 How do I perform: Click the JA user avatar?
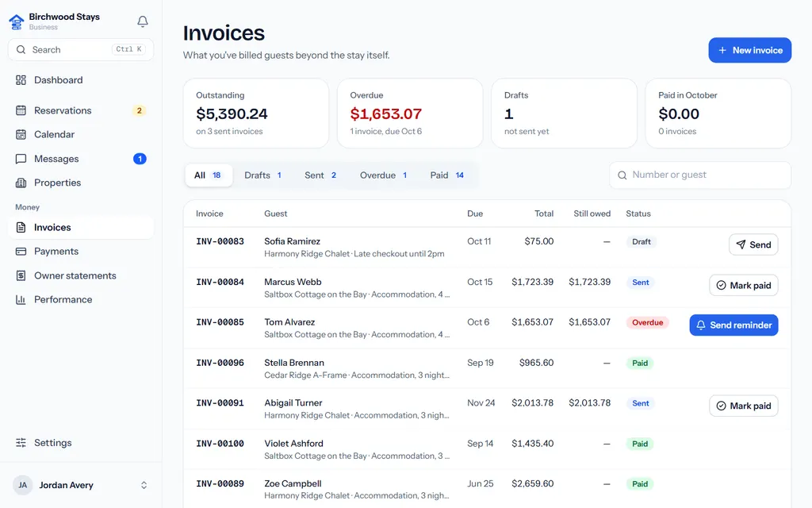coord(23,485)
